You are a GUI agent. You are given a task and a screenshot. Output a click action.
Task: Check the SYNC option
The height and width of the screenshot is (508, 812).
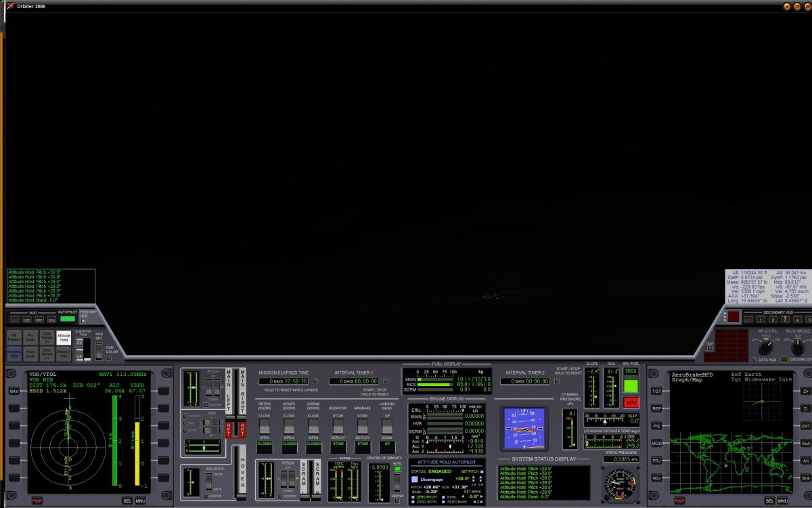(443, 497)
